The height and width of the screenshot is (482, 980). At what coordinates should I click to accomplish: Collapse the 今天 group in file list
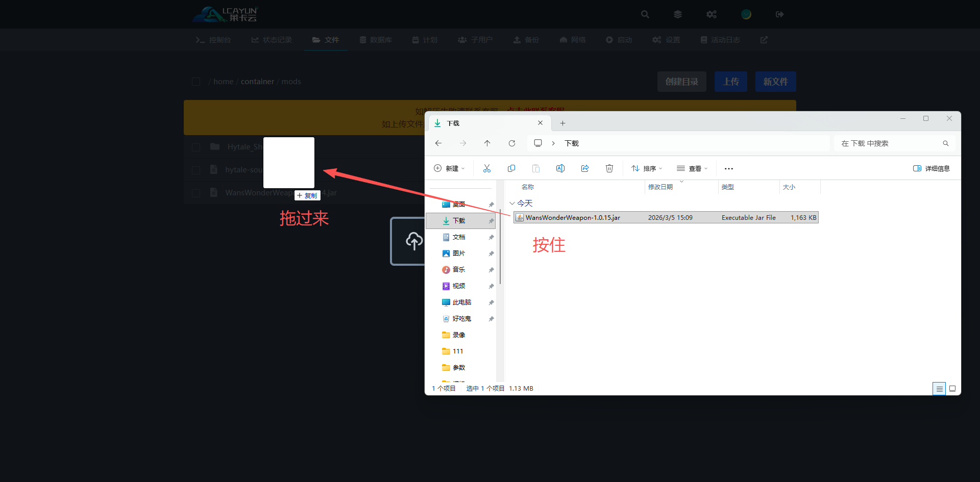coord(512,203)
